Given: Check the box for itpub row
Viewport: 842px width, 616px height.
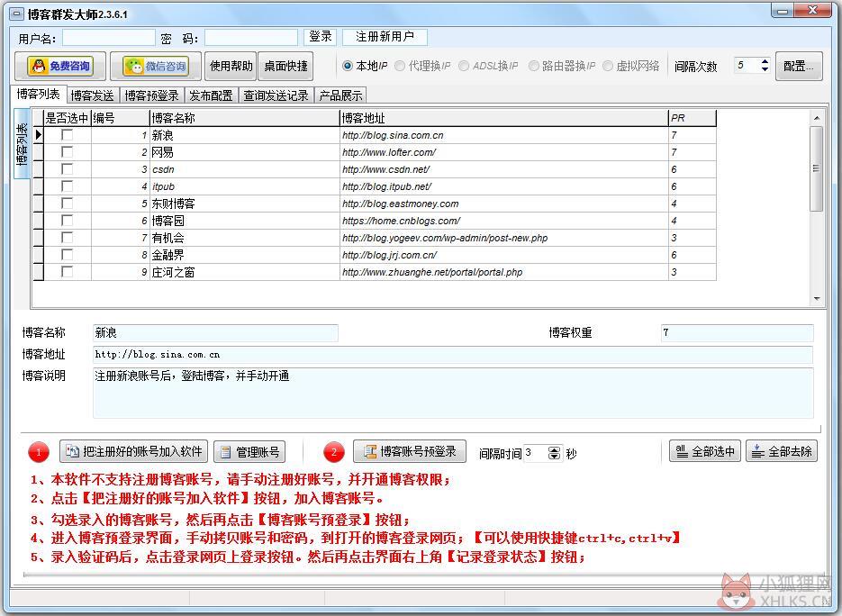Looking at the screenshot, I should tap(68, 186).
